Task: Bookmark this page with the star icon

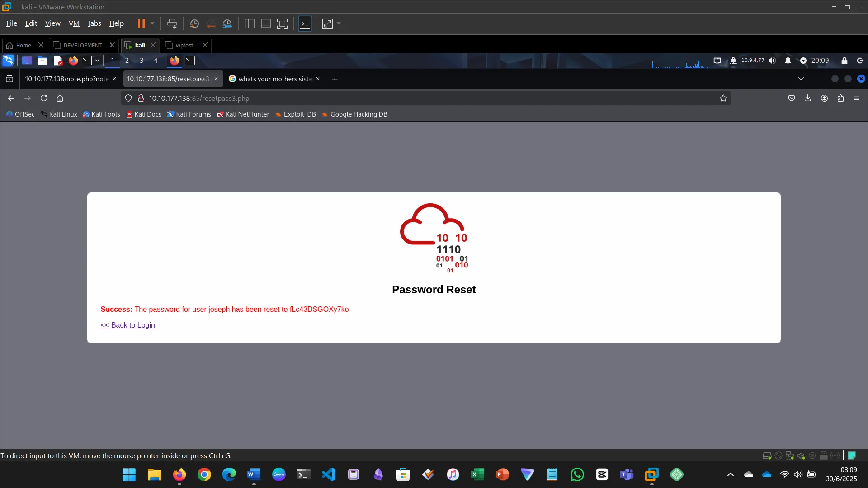Action: click(723, 98)
